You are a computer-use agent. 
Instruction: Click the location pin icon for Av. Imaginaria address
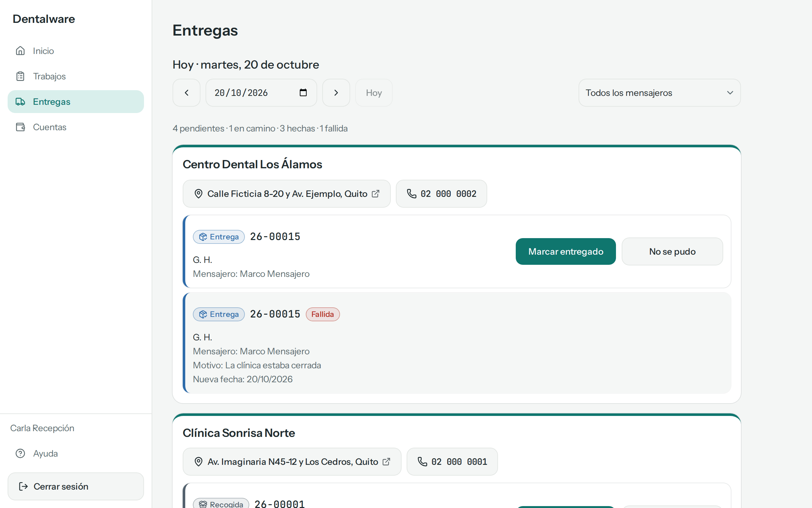click(199, 462)
